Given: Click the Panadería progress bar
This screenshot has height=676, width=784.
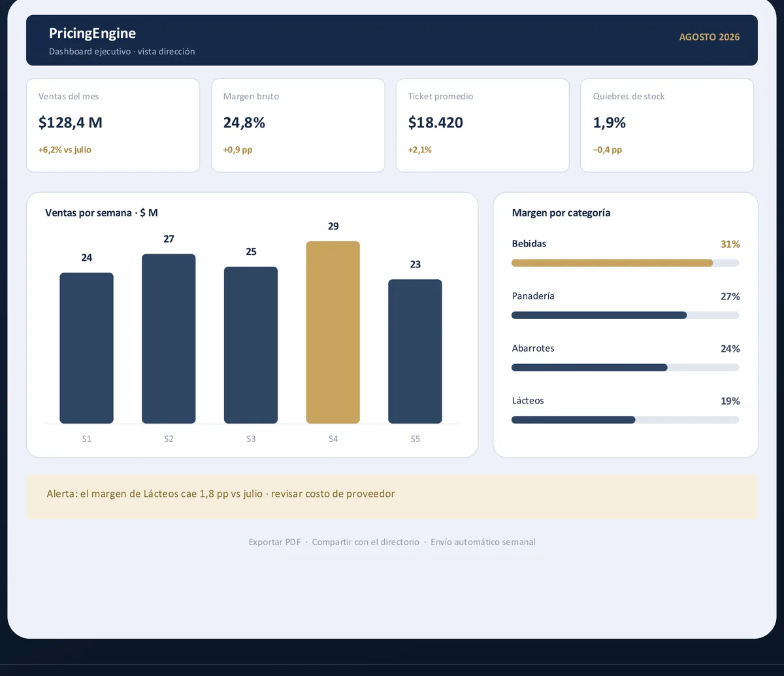Looking at the screenshot, I should pos(625,315).
